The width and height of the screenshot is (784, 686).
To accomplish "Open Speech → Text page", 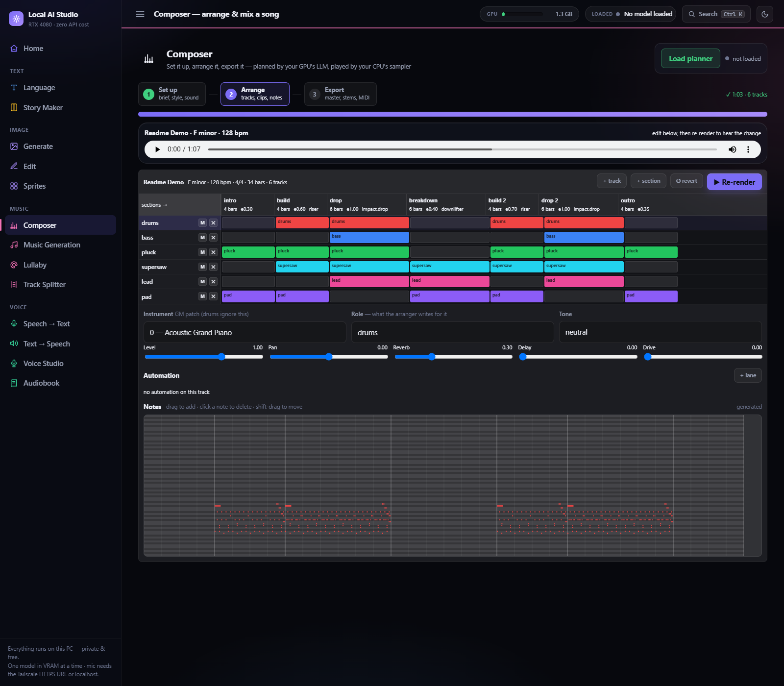I will (60, 324).
